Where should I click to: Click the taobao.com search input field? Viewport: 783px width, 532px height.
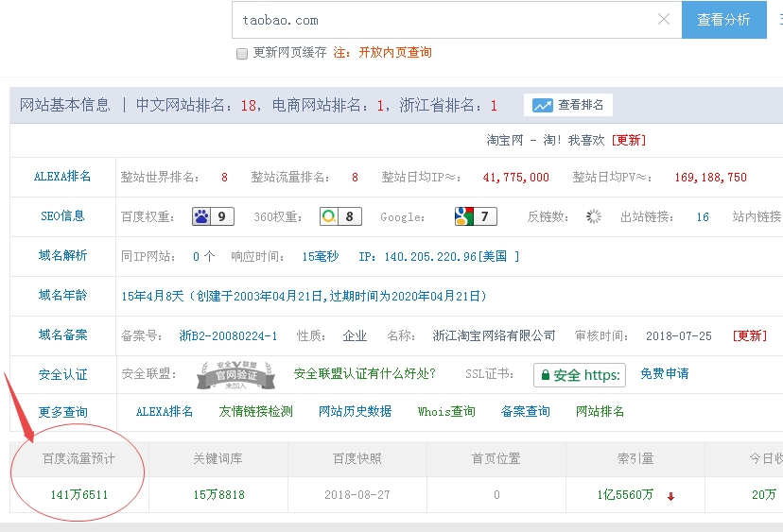tap(457, 20)
